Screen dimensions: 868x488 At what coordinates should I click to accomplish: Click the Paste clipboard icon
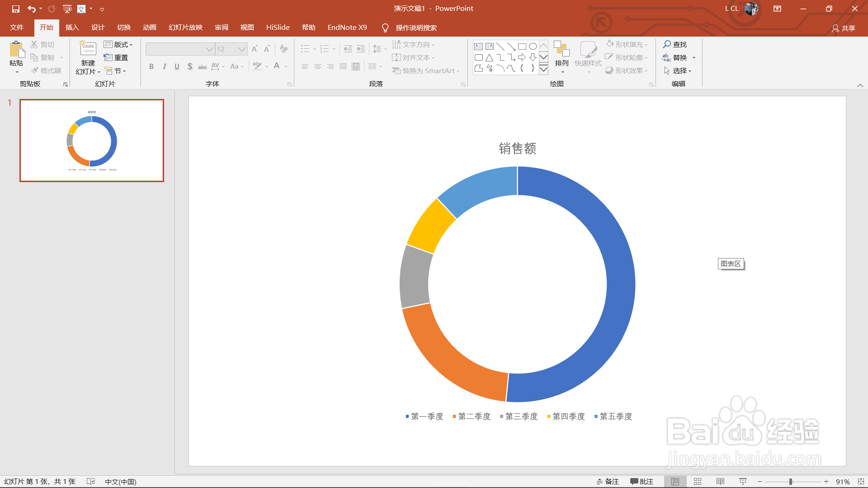pyautogui.click(x=16, y=50)
